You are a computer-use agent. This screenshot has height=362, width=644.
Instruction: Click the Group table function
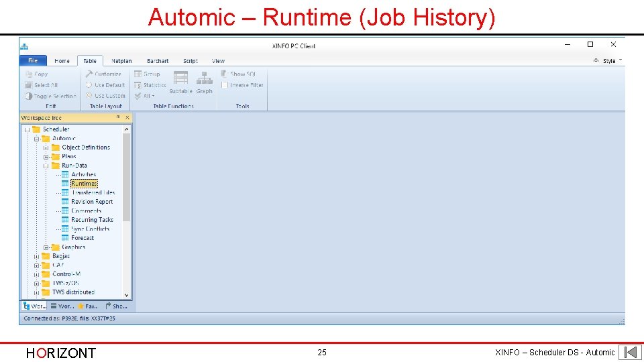(x=147, y=74)
